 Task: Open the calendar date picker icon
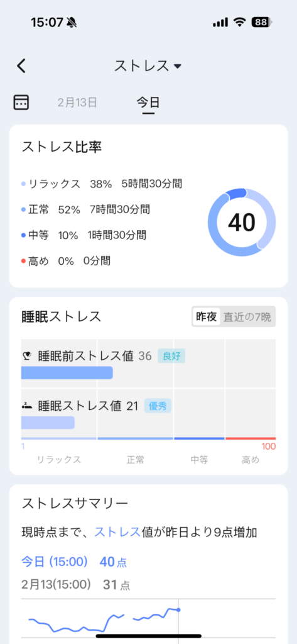point(21,102)
